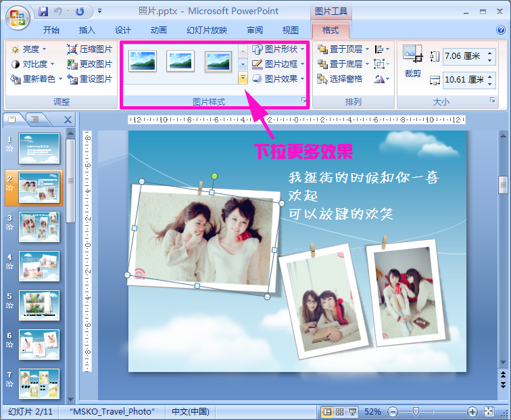Decrease picture width with down spinner
Viewport: 511px width, 420px height.
coord(490,84)
